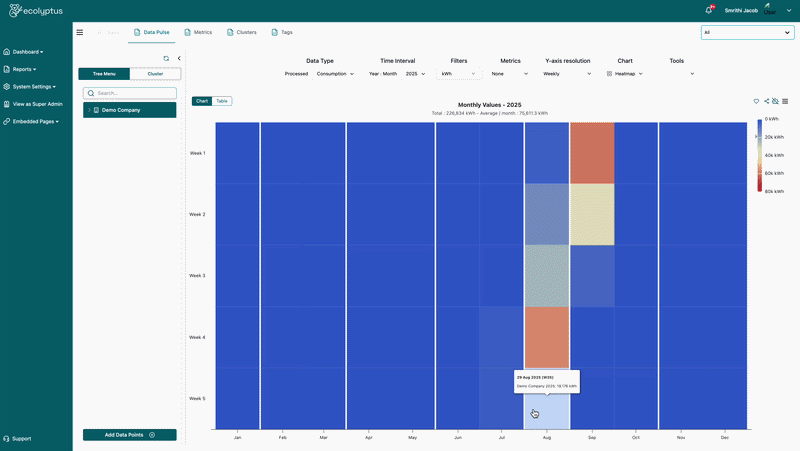Open the Y-axis resolution Weekly dropdown
The width and height of the screenshot is (800, 451).
567,74
